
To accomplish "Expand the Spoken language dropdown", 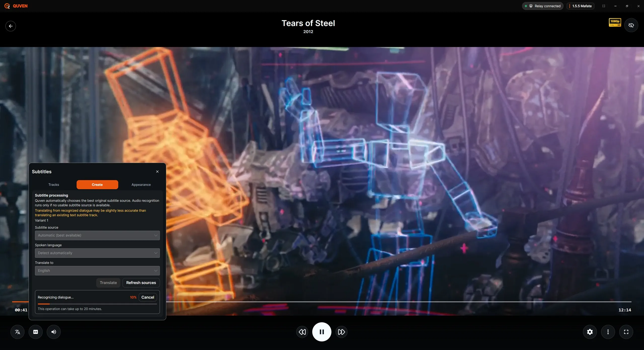I will pos(97,253).
